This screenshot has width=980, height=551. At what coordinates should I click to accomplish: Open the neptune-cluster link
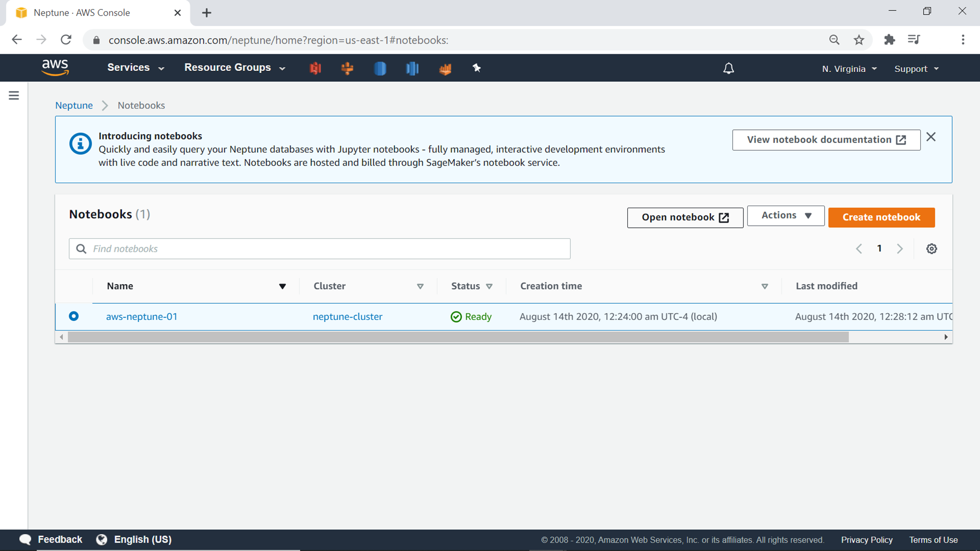click(x=347, y=317)
